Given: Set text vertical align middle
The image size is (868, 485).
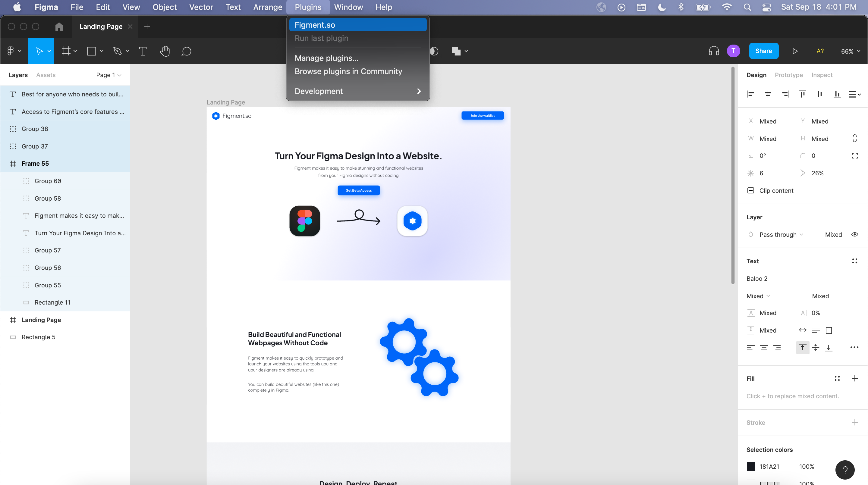Looking at the screenshot, I should [816, 348].
